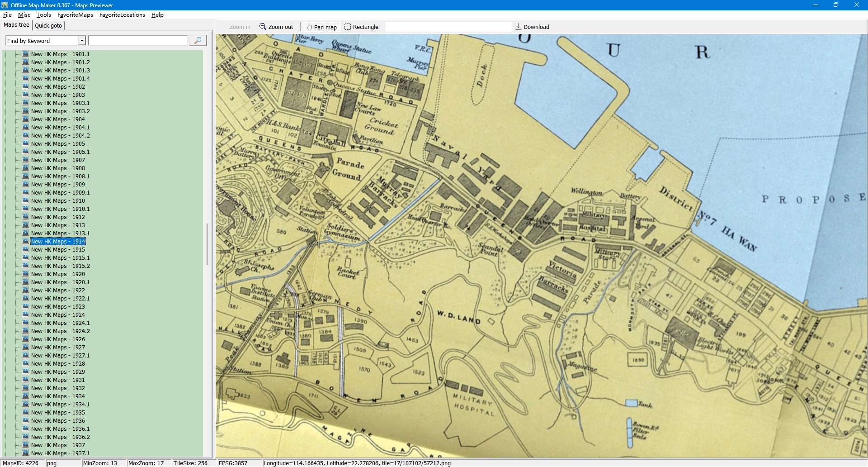Select New HK Maps - 1909.1 entry
The image size is (868, 467).
(x=60, y=193)
